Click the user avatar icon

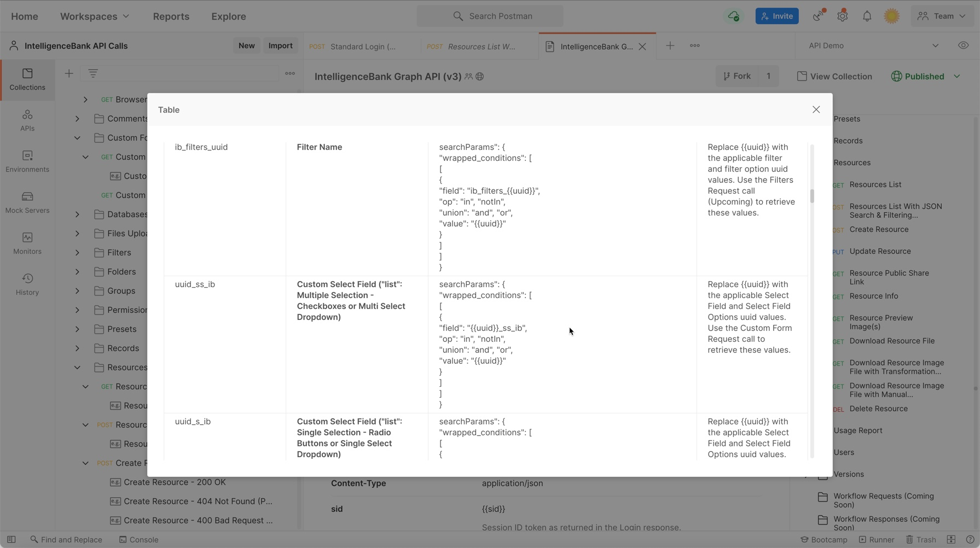click(892, 16)
